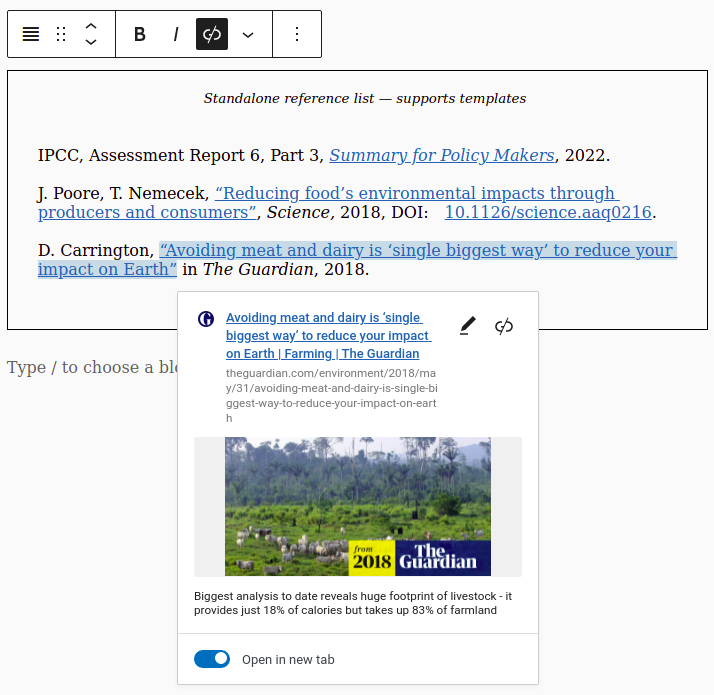Click the 'Type / to choose a block' placeholder
This screenshot has height=695, width=714.
[92, 367]
